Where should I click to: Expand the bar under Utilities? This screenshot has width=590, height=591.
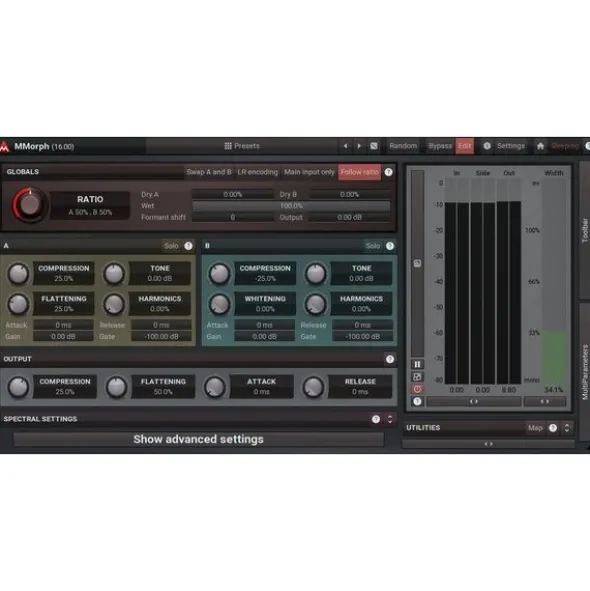point(489,444)
